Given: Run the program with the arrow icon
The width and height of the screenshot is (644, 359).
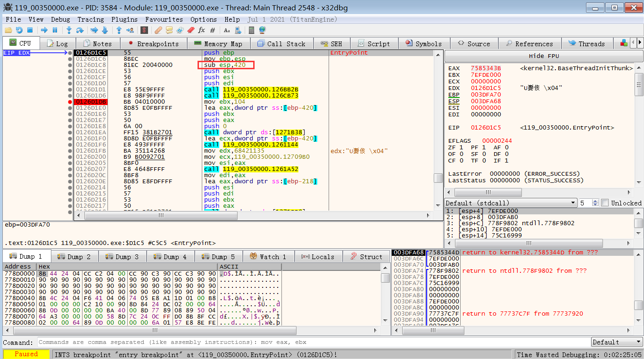Looking at the screenshot, I should point(44,30).
